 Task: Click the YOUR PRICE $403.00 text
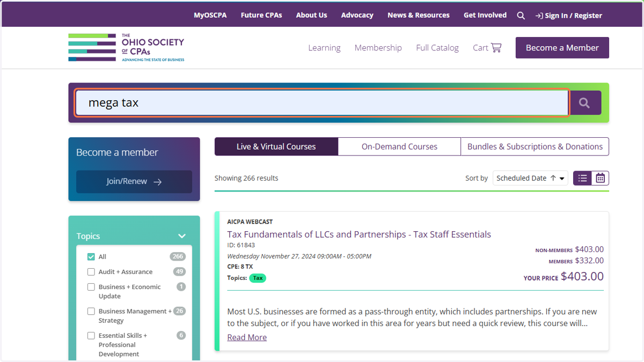pos(563,277)
